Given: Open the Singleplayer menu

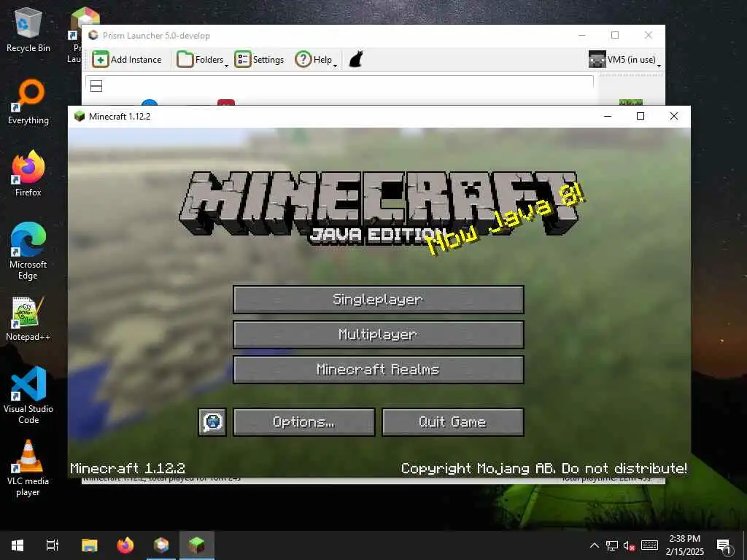Looking at the screenshot, I should tap(379, 300).
